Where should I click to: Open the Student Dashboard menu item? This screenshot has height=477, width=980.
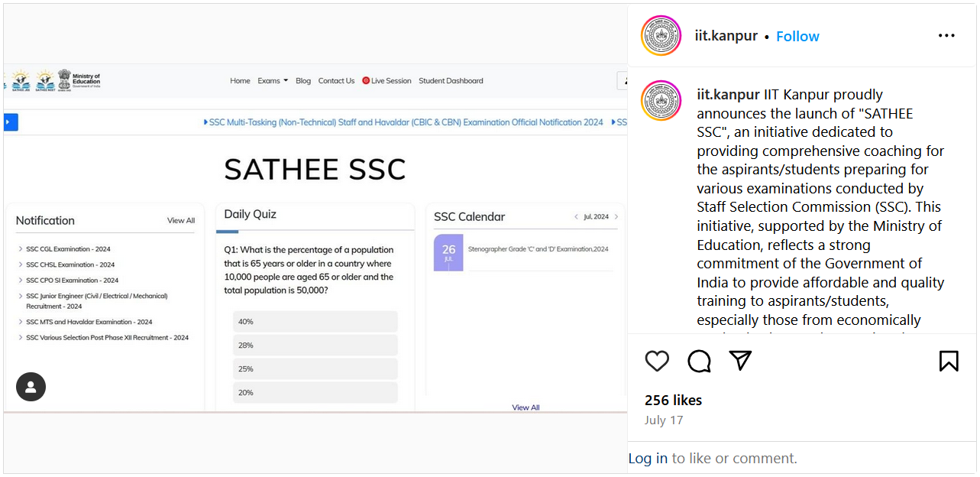[451, 81]
